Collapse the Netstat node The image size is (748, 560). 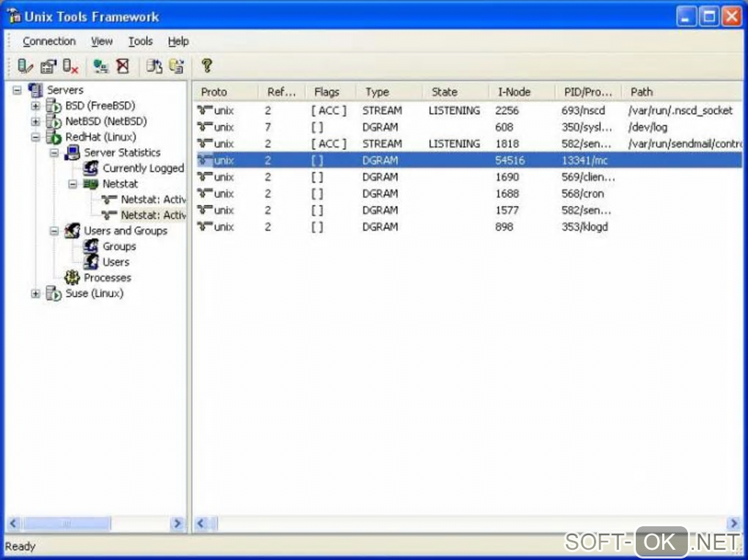click(73, 184)
